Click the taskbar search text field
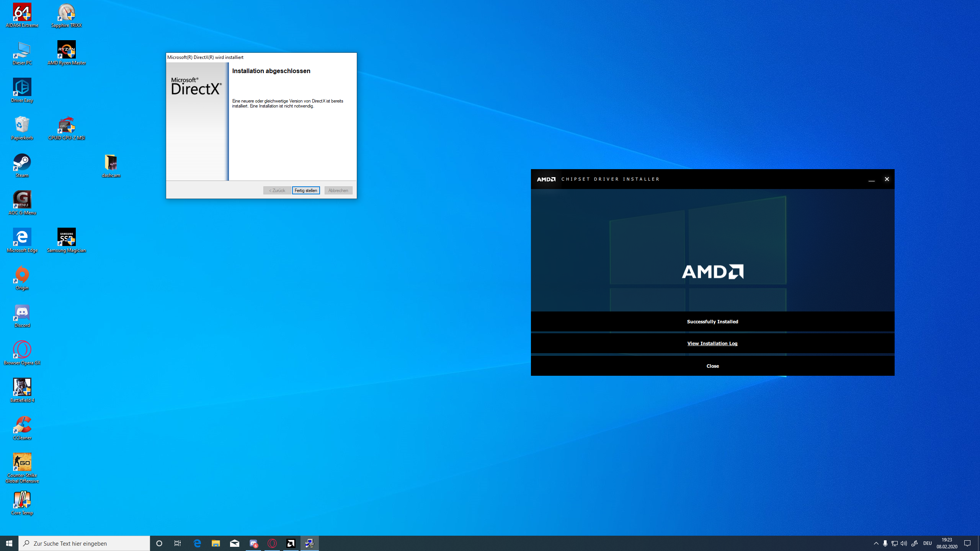Screen dimensions: 980x551 click(84, 543)
